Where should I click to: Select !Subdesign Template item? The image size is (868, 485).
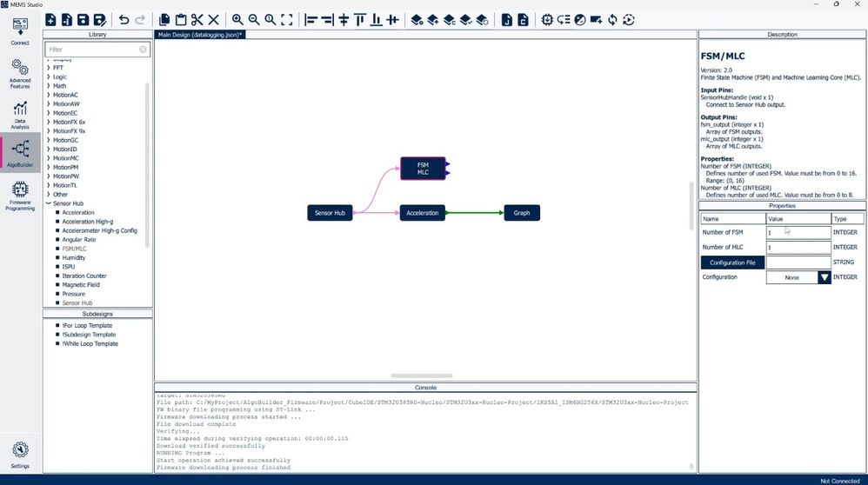tap(89, 335)
